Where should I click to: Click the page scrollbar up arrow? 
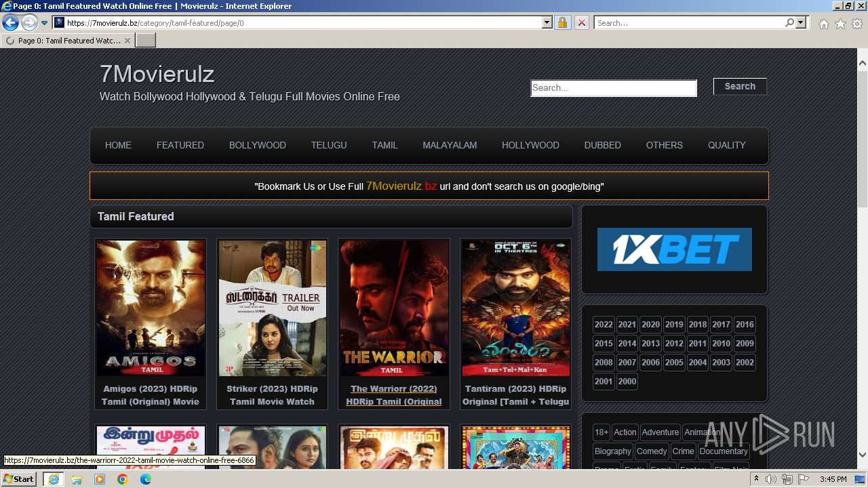pos(863,63)
